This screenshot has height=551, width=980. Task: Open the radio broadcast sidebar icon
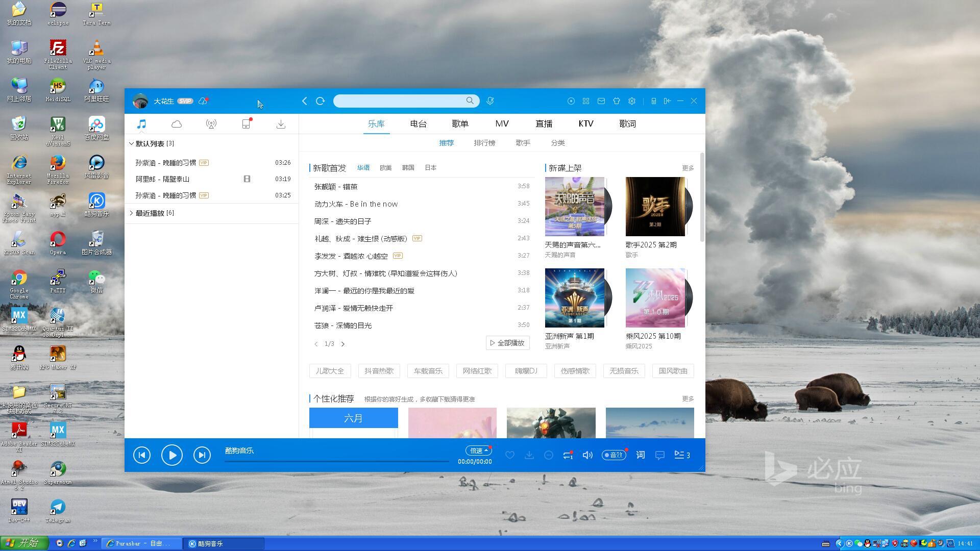tap(211, 124)
